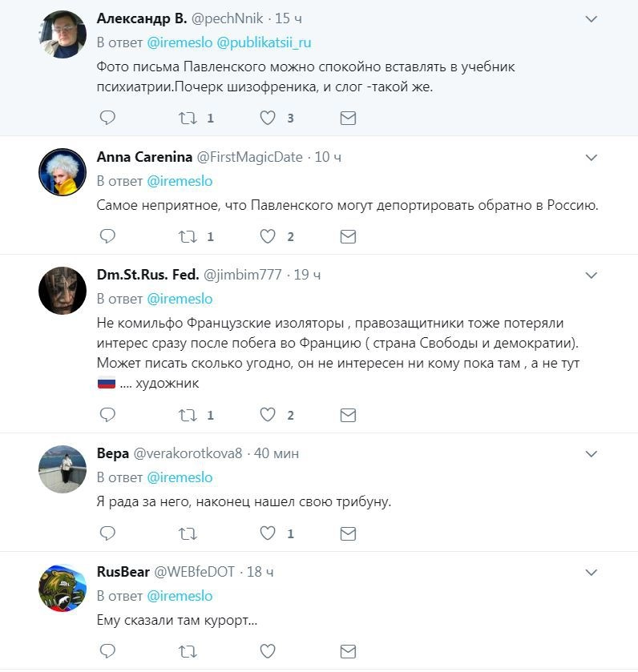Like the Dm.St.Rus. Fed. tweet
The height and width of the screenshot is (672, 638).
[x=268, y=414]
